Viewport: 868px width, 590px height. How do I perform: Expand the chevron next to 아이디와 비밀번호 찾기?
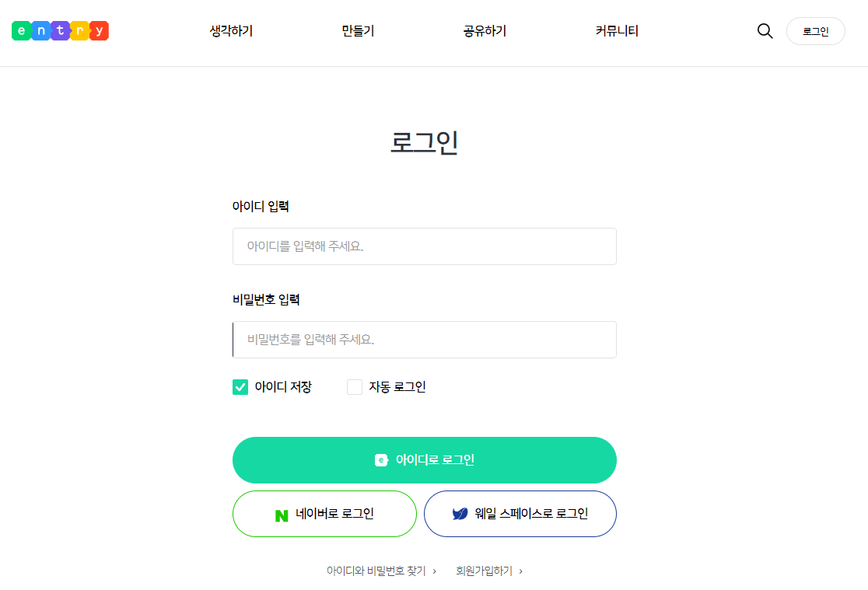tap(432, 570)
